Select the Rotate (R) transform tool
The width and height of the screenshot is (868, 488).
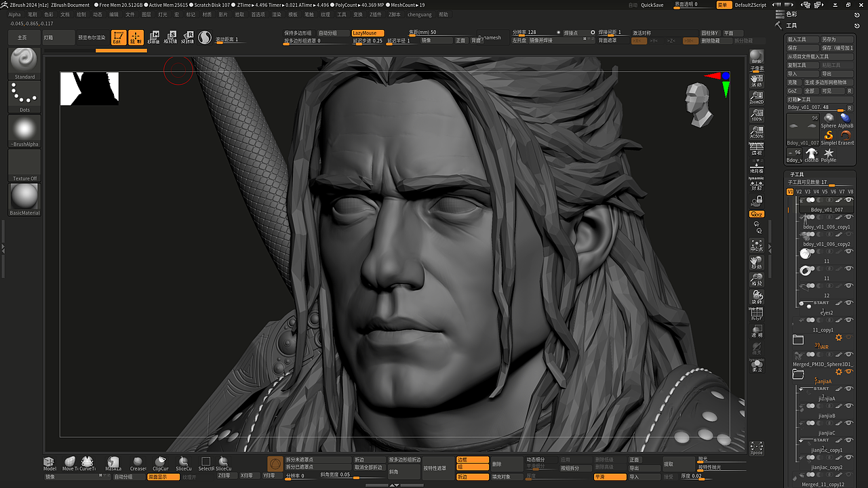188,37
